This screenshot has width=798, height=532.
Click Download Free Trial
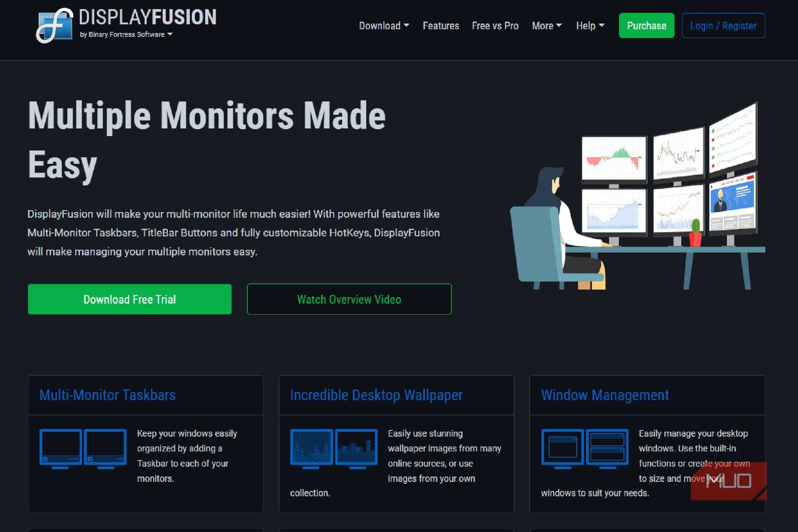point(129,299)
